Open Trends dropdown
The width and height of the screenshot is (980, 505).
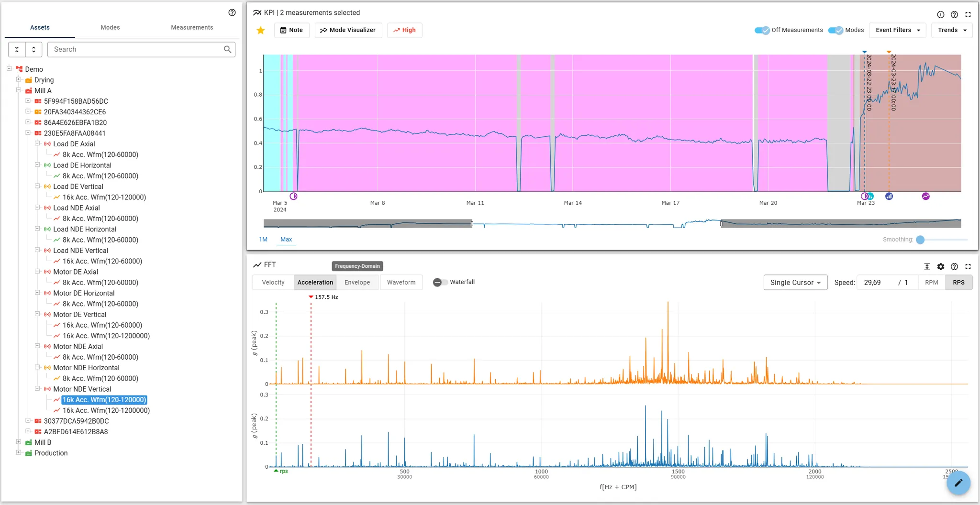pyautogui.click(x=952, y=30)
